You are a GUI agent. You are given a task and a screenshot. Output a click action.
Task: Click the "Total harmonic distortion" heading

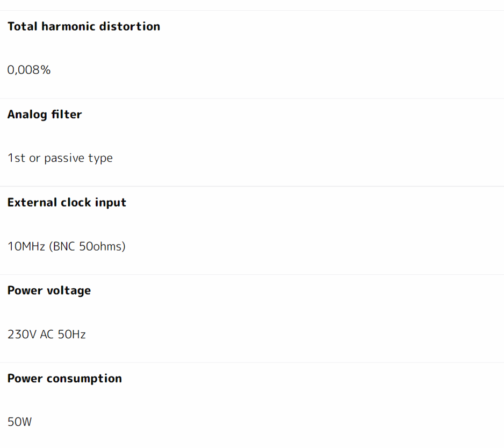(x=83, y=26)
